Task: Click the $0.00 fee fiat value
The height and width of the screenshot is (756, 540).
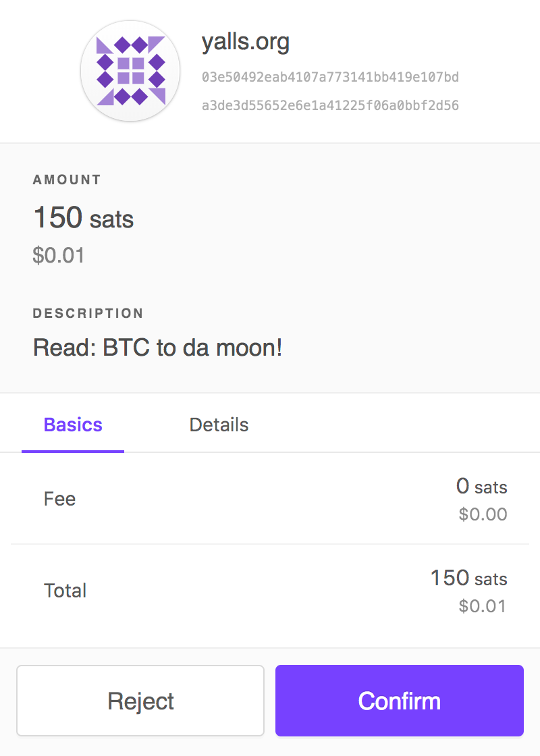Action: 483,514
